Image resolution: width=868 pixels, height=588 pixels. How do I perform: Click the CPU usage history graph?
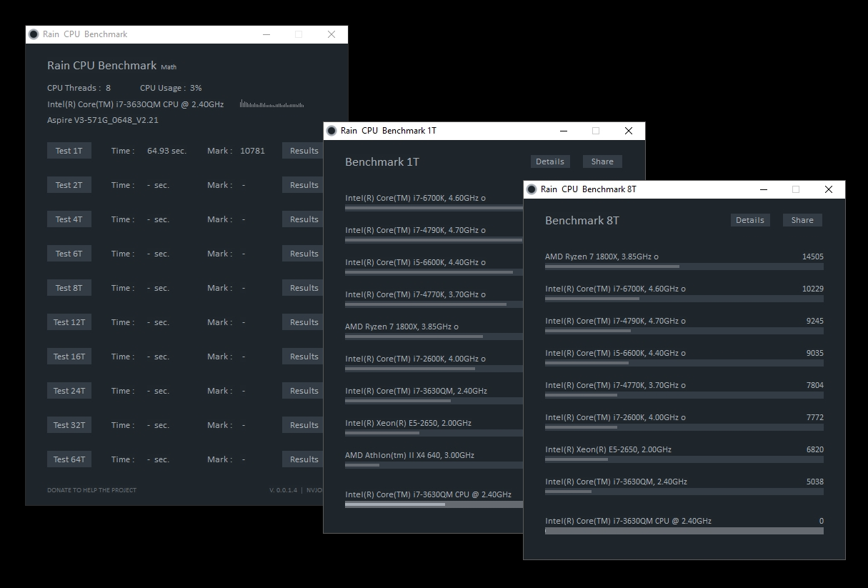(272, 104)
